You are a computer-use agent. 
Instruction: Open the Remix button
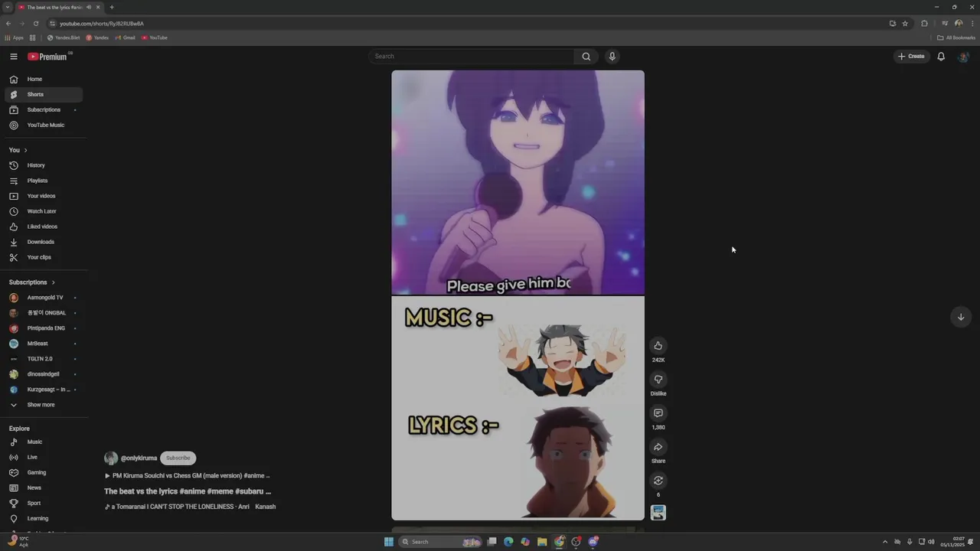(x=658, y=481)
